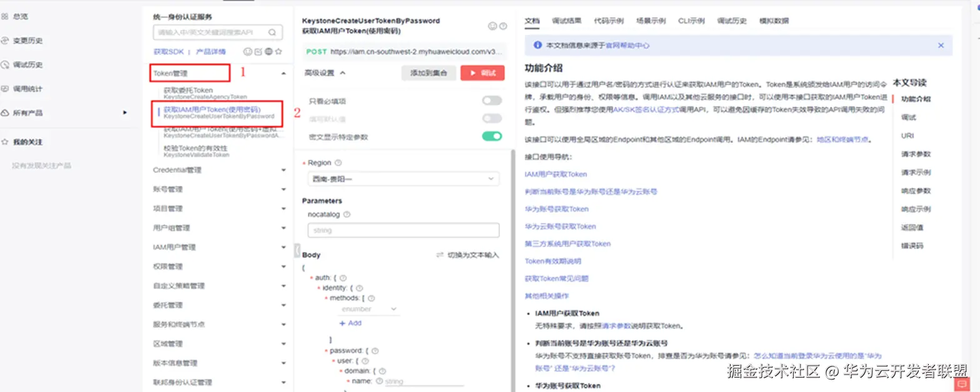Open the 地区和终端节点 link
The height and width of the screenshot is (392, 980).
tap(842, 140)
